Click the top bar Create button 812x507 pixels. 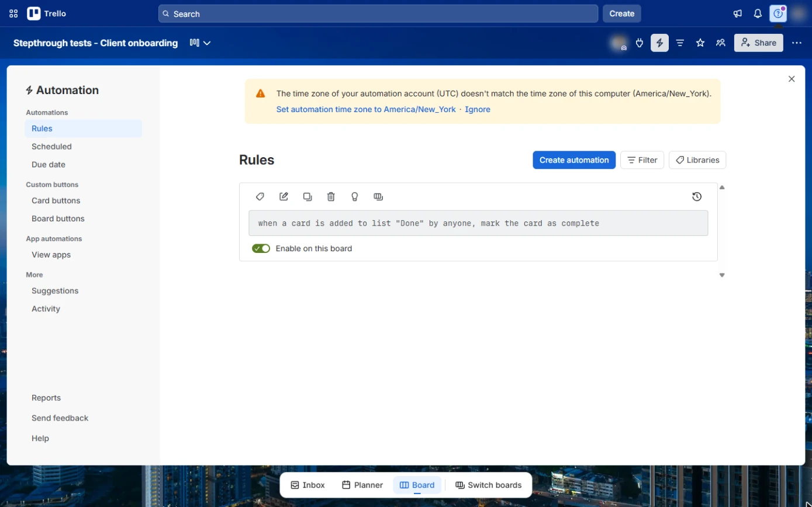(x=622, y=13)
